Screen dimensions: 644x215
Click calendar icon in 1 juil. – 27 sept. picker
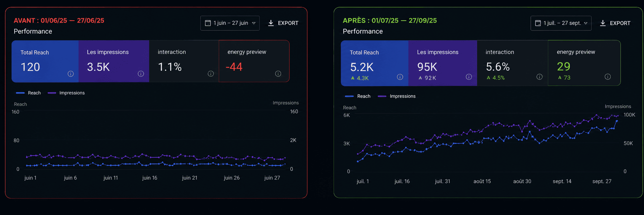click(x=538, y=23)
